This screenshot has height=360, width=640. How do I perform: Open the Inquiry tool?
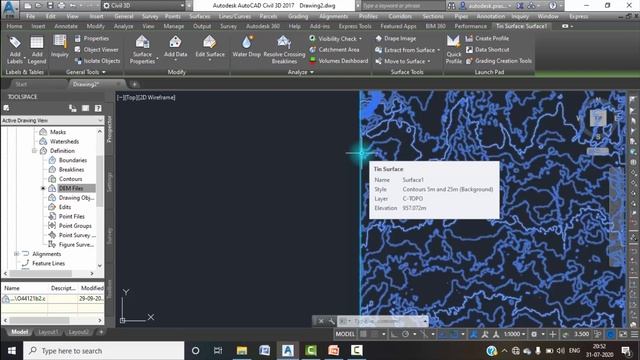coord(60,46)
